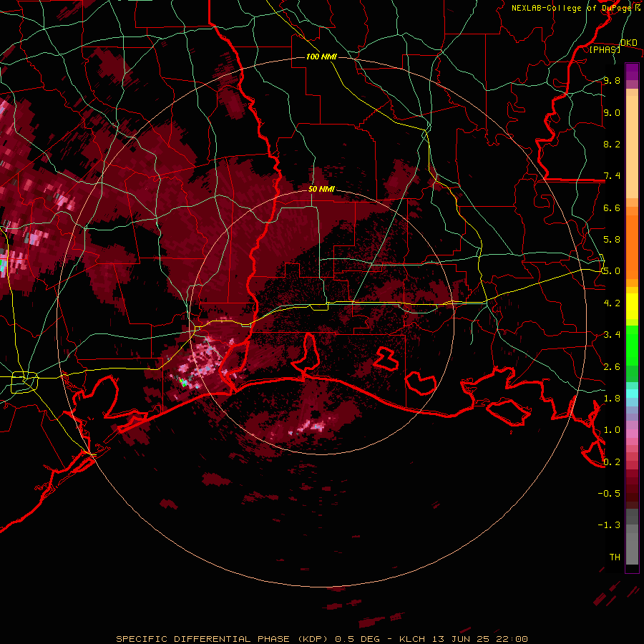Click the 100 NMI range ring label

pos(321,57)
